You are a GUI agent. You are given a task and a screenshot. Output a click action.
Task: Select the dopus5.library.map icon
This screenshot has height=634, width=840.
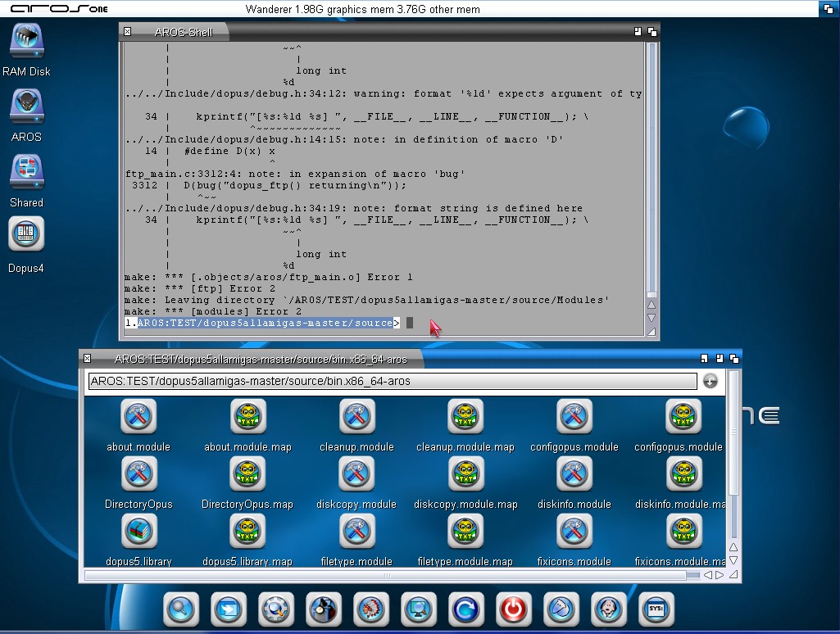tap(247, 531)
